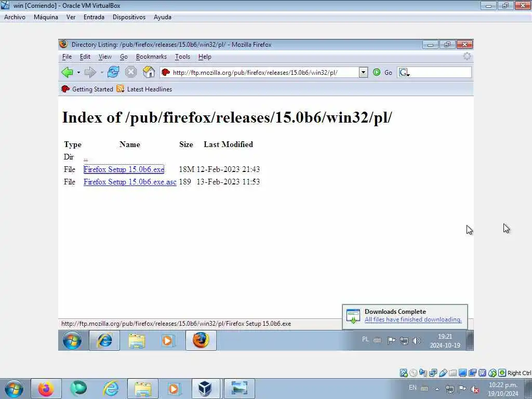This screenshot has width=532, height=399.
Task: Click VirtualBox shared folders indicator
Action: [453, 373]
